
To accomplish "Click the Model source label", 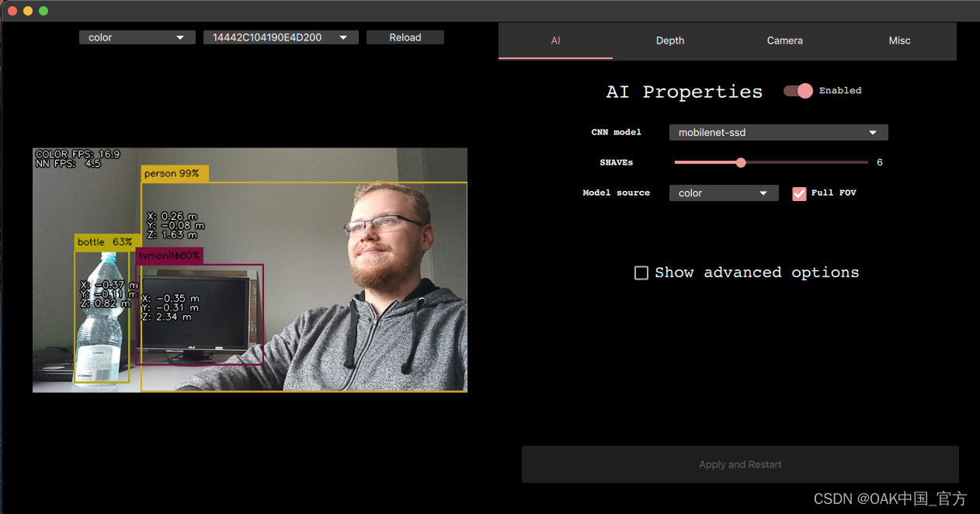I will point(617,193).
